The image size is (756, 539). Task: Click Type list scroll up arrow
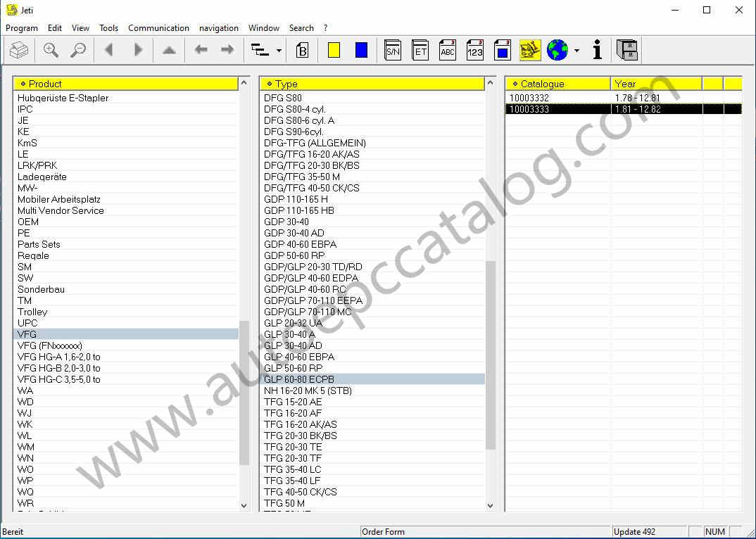pyautogui.click(x=491, y=83)
